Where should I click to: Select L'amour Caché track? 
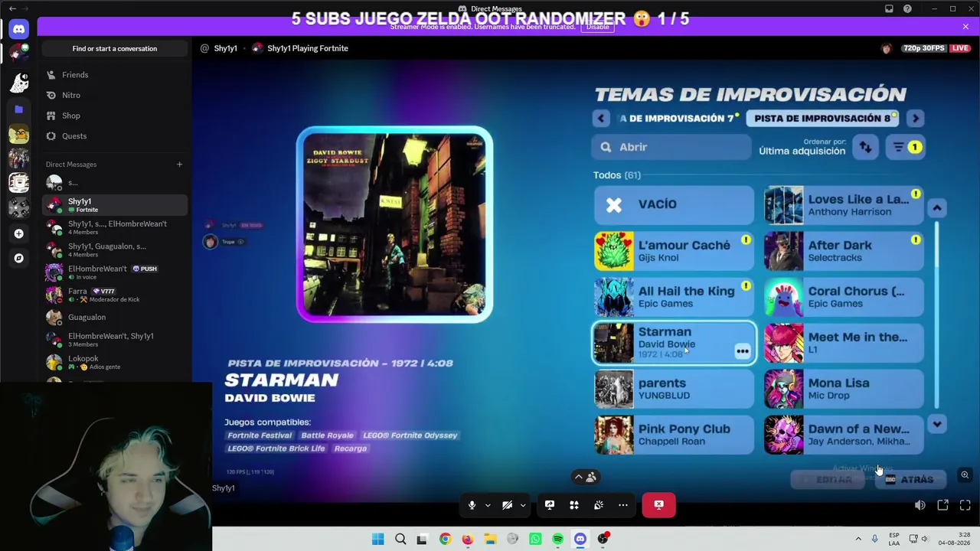point(675,251)
